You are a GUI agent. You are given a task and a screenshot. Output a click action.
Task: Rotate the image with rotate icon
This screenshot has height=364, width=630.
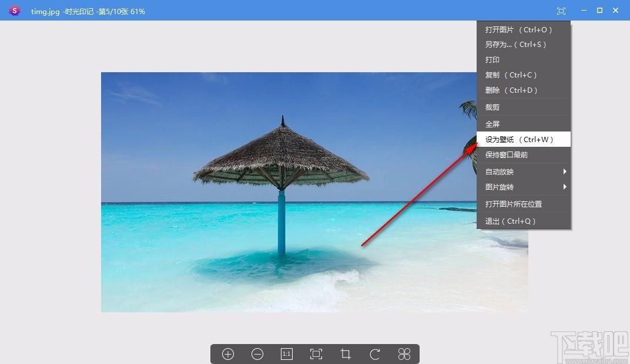375,354
